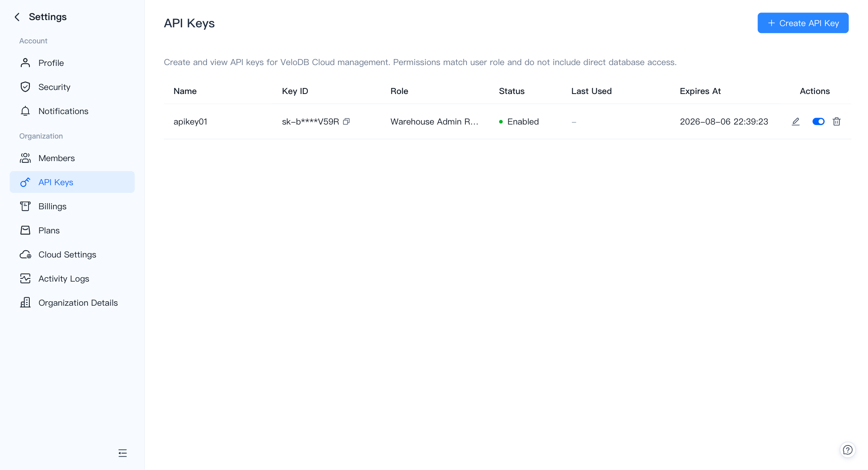The image size is (868, 470).
Task: Click the sk-b****V59R key ID text
Action: (x=311, y=122)
